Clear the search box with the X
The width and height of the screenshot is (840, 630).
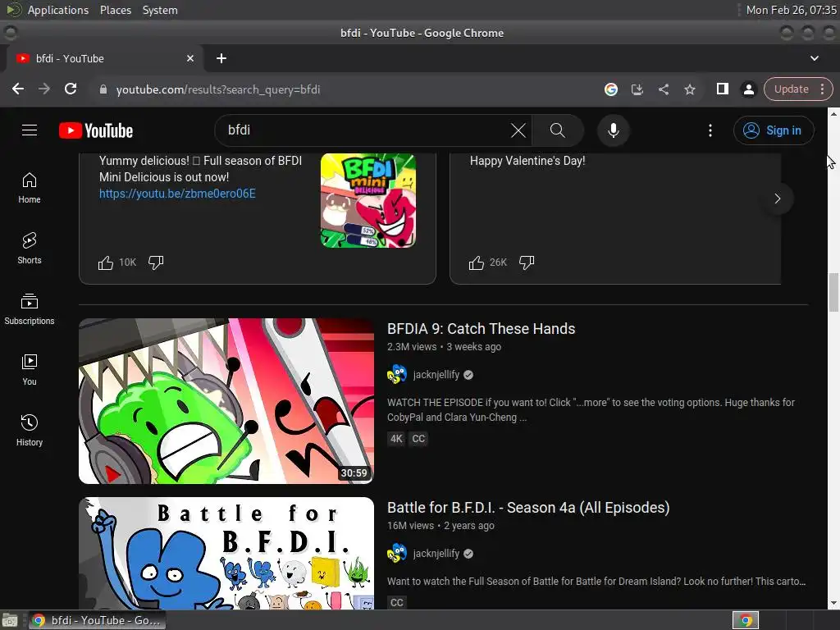point(518,130)
